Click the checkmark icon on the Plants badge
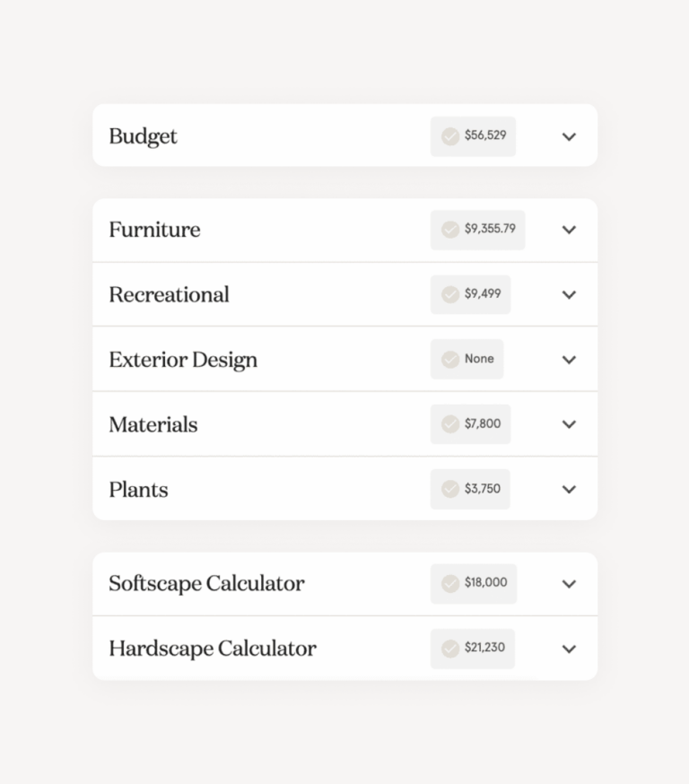 point(450,489)
